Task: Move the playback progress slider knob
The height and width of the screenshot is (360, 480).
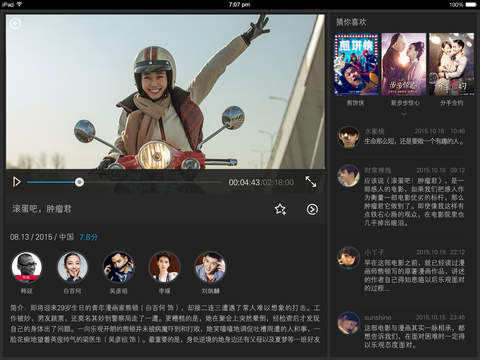Action: [x=79, y=182]
